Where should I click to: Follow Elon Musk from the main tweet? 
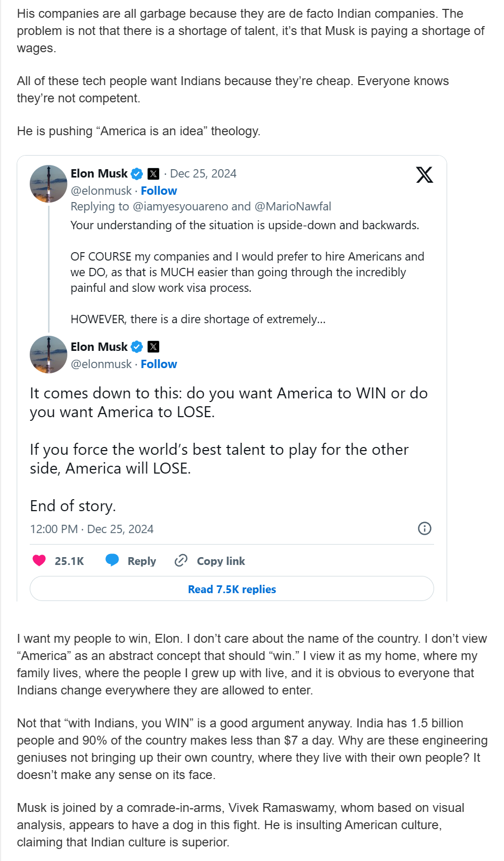click(x=159, y=364)
